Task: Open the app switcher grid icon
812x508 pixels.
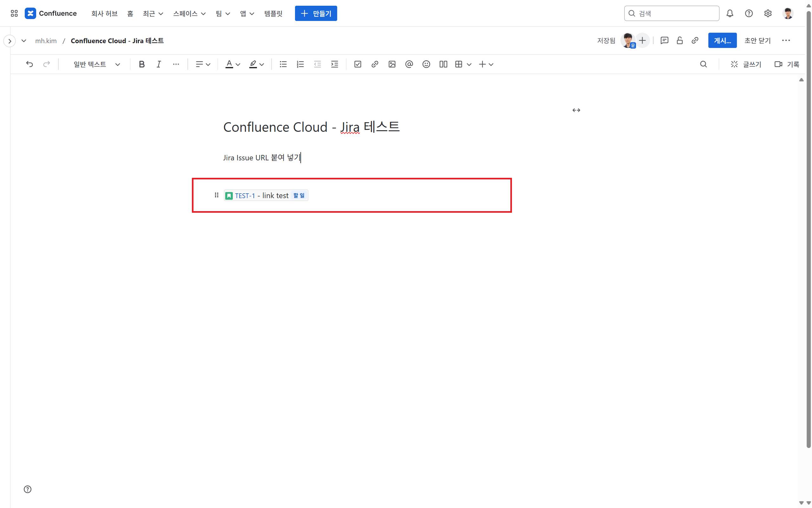Action: click(14, 13)
